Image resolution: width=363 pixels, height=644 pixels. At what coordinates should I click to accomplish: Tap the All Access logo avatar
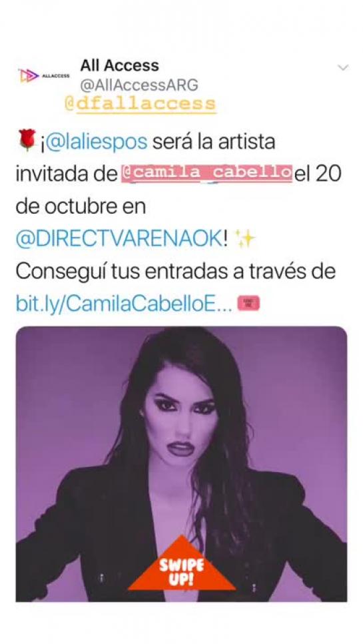44,75
